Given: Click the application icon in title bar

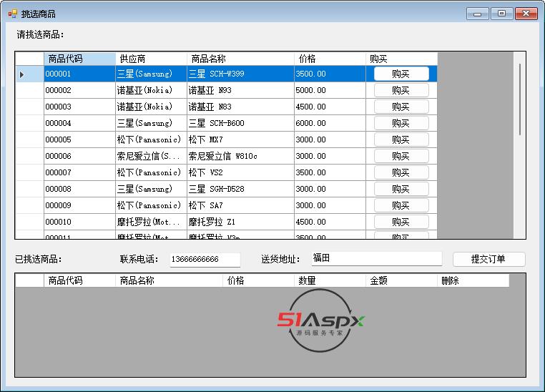Looking at the screenshot, I should (x=13, y=14).
